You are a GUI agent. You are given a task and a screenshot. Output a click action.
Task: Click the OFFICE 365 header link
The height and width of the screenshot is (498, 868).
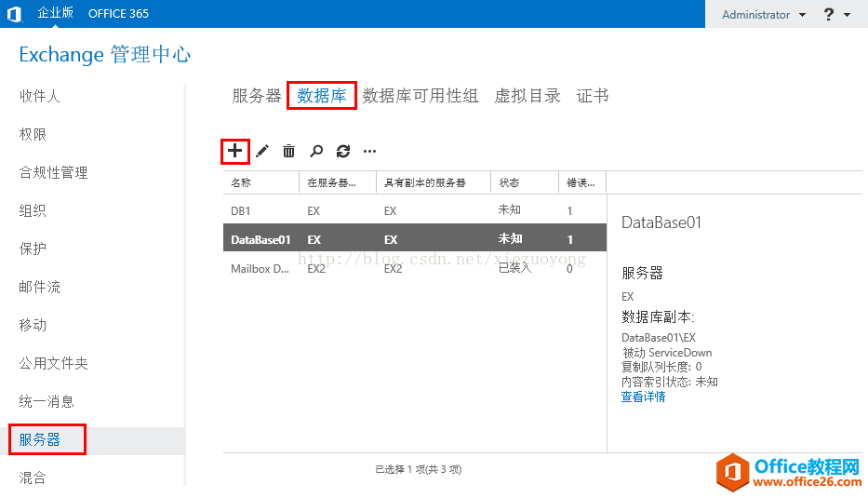coord(118,14)
